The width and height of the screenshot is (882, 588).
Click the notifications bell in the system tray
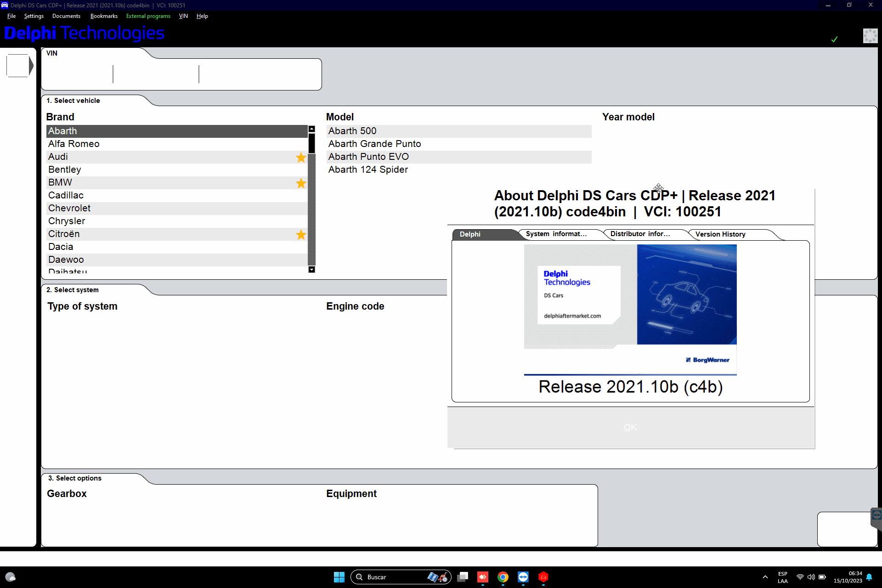870,577
